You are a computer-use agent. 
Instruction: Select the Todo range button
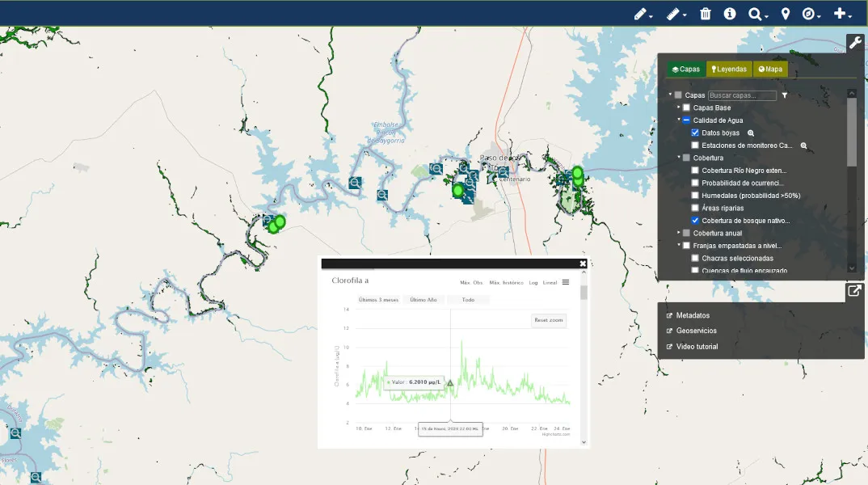coord(468,300)
